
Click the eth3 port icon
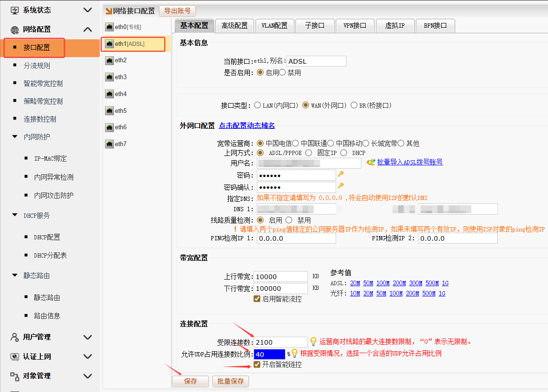(x=110, y=77)
